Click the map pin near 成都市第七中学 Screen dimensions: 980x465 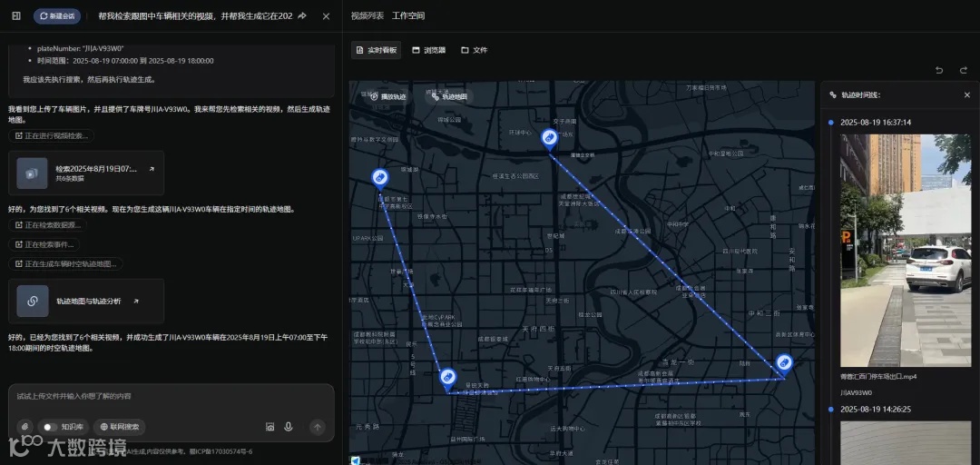coord(379,180)
